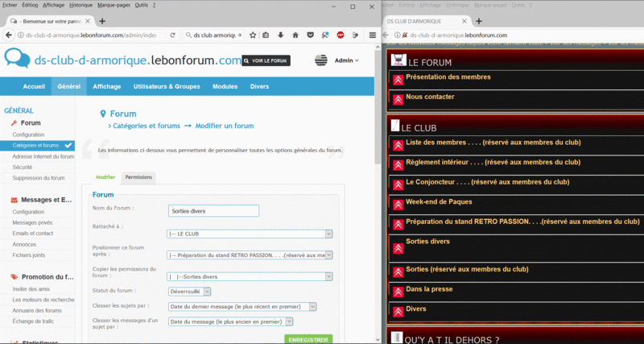Open Suppression du forum sidebar link
Image resolution: width=644 pixels, height=344 pixels.
[38, 178]
